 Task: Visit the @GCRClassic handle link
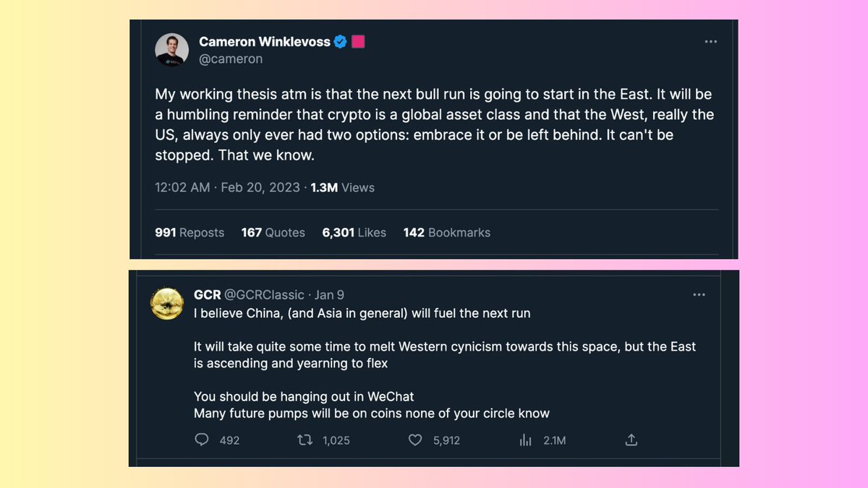(x=265, y=295)
